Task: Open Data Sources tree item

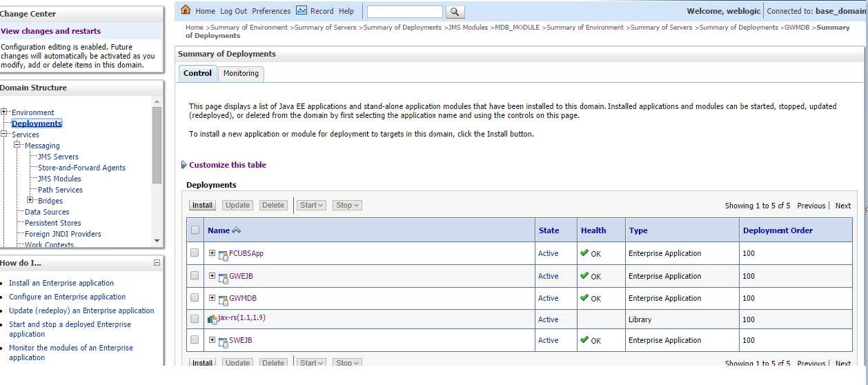Action: coord(47,212)
